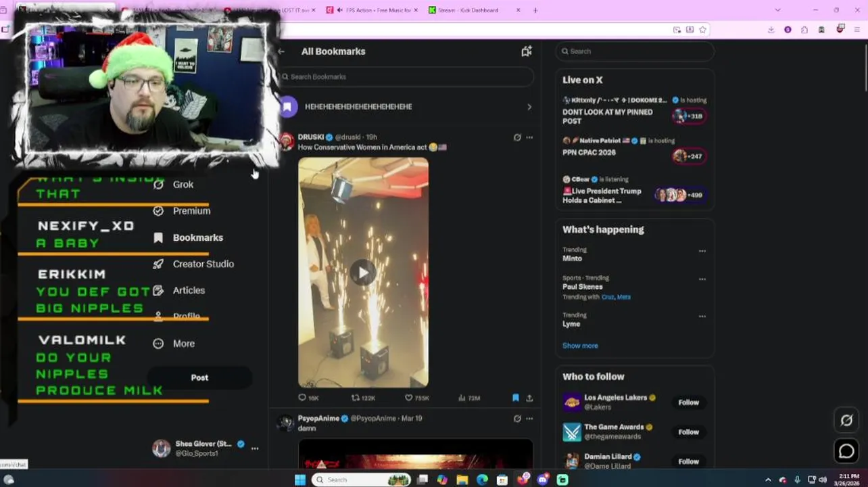868x487 pixels.
Task: Open the HEHEHEHE bookmark folder chevron
Action: point(529,107)
